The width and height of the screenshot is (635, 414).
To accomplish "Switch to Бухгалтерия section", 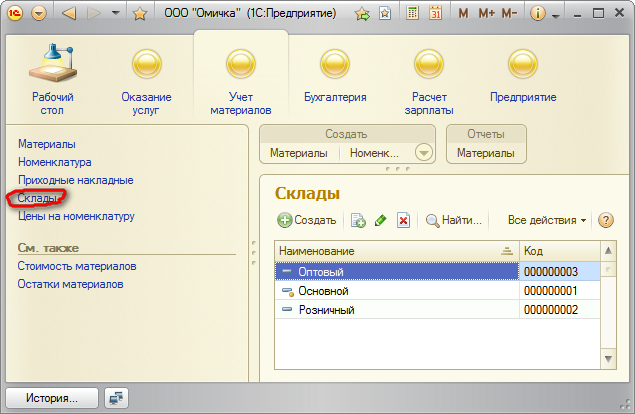I will tap(335, 75).
